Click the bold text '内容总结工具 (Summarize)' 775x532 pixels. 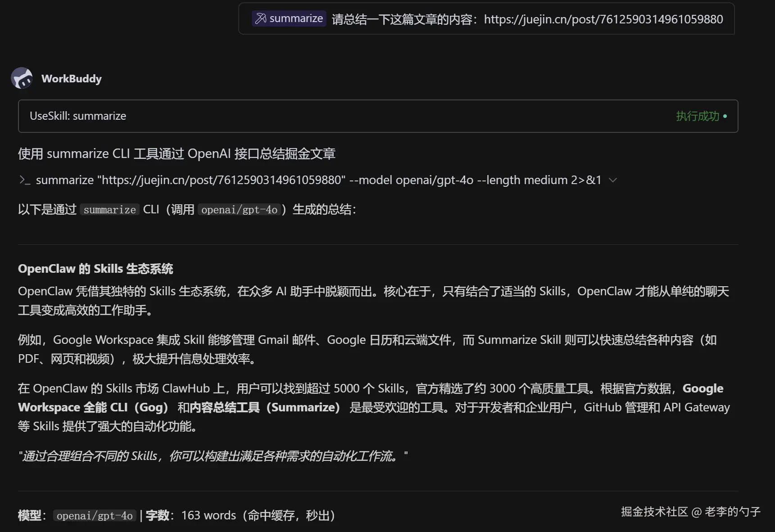click(x=265, y=407)
